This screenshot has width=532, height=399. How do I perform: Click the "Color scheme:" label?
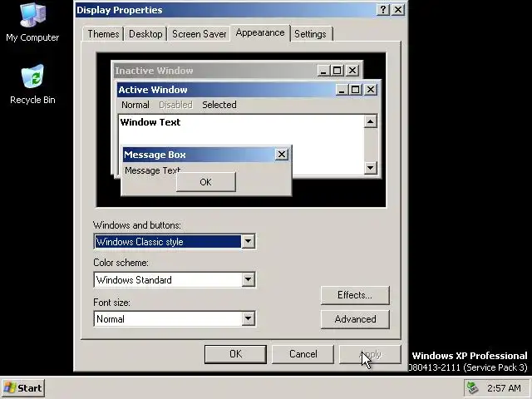[121, 263]
